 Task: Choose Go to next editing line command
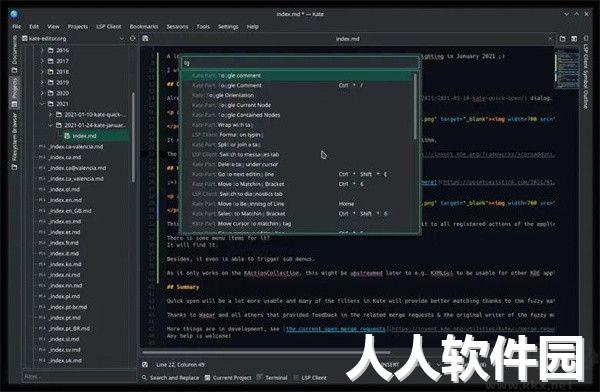(x=297, y=174)
